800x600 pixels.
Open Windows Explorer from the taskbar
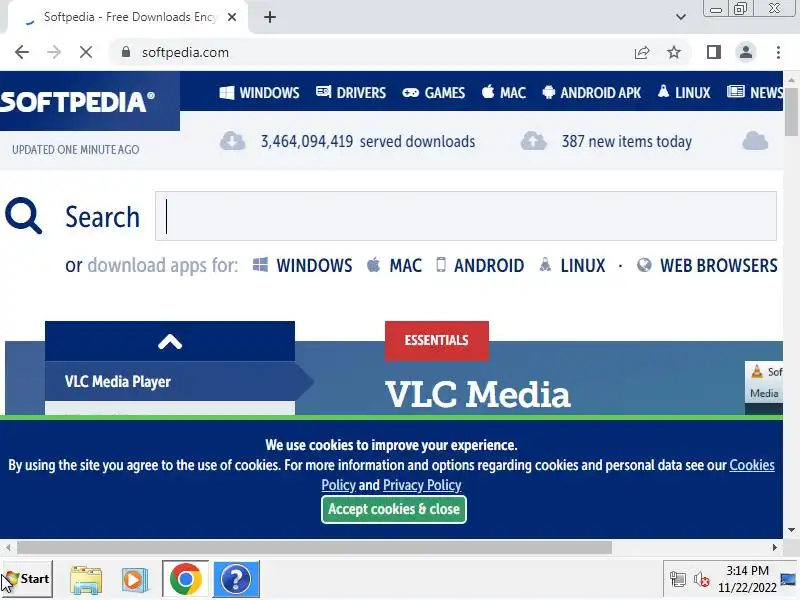86,580
